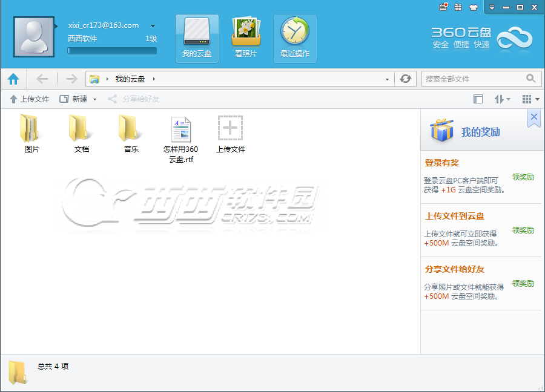Expand the 新建 dropdown arrow
This screenshot has width=545, height=392.
[94, 100]
